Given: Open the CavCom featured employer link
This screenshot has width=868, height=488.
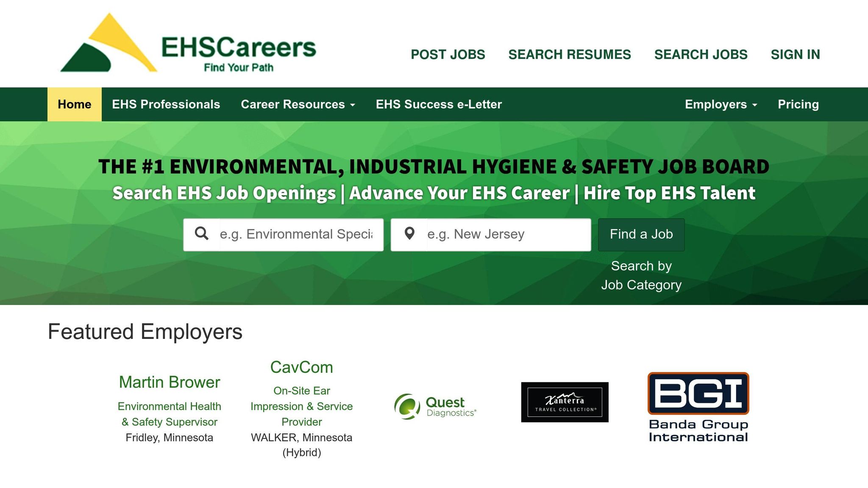Looking at the screenshot, I should (301, 367).
